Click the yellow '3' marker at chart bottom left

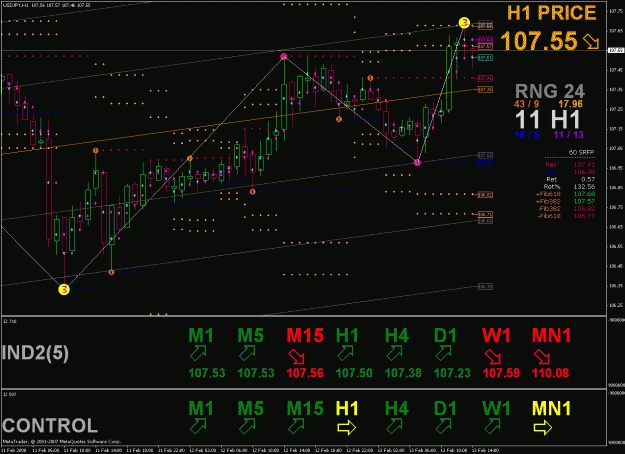[x=64, y=289]
